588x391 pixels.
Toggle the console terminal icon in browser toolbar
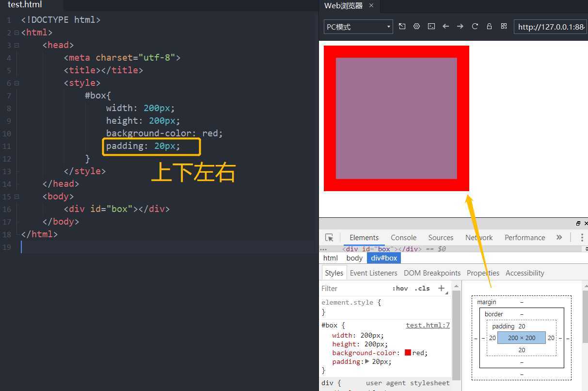tap(431, 26)
